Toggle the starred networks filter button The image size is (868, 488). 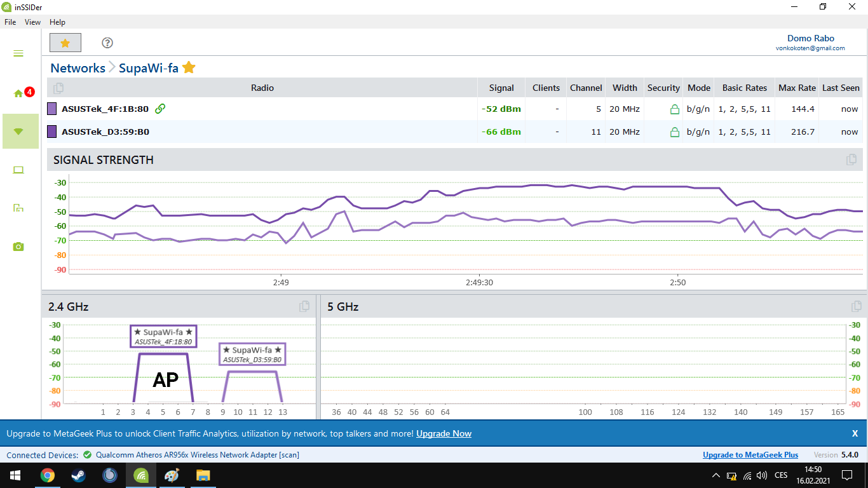click(65, 43)
